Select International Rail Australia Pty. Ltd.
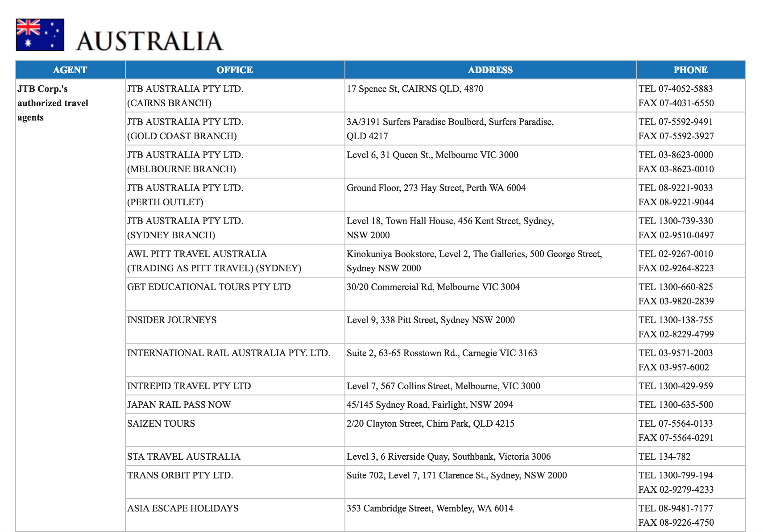This screenshot has height=532, width=763. (x=228, y=353)
